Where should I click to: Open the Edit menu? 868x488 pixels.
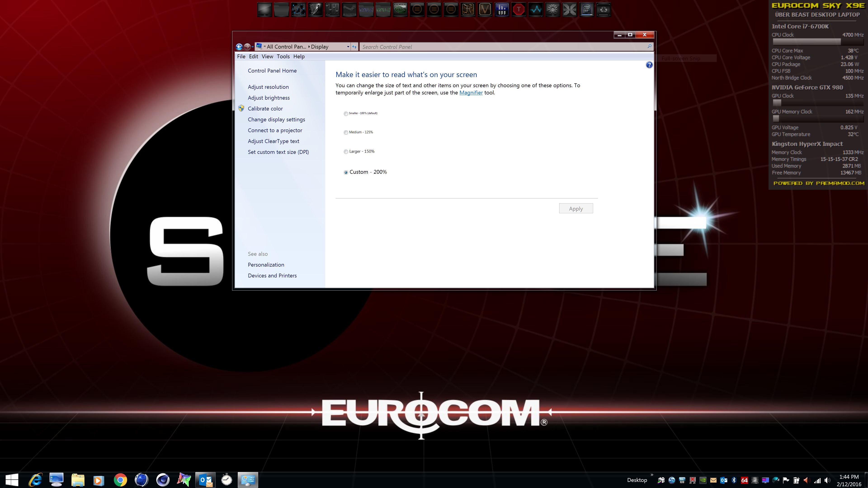point(253,56)
